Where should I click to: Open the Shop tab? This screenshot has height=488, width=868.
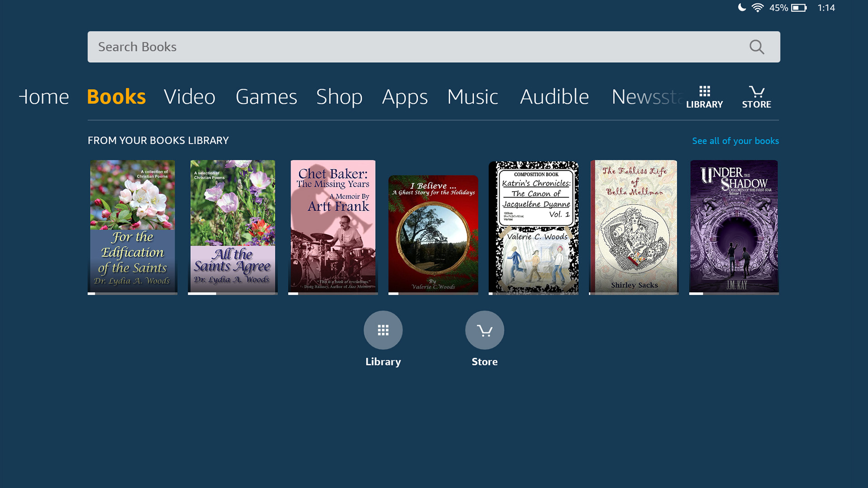339,97
